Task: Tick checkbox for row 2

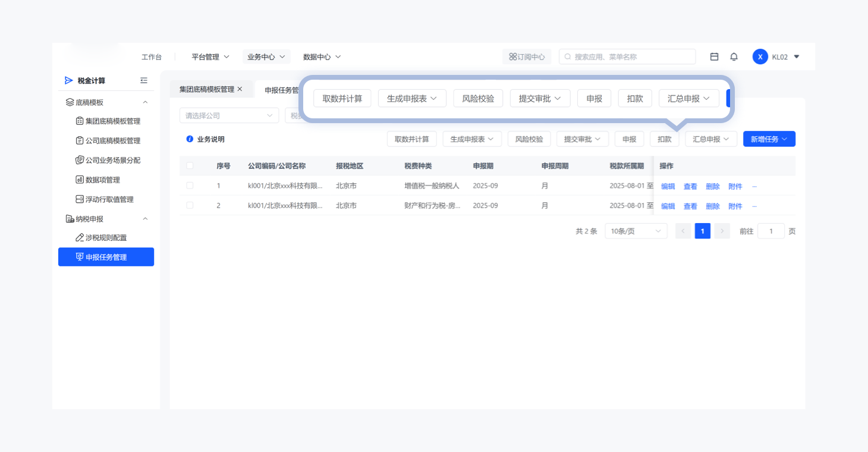Action: click(x=190, y=205)
